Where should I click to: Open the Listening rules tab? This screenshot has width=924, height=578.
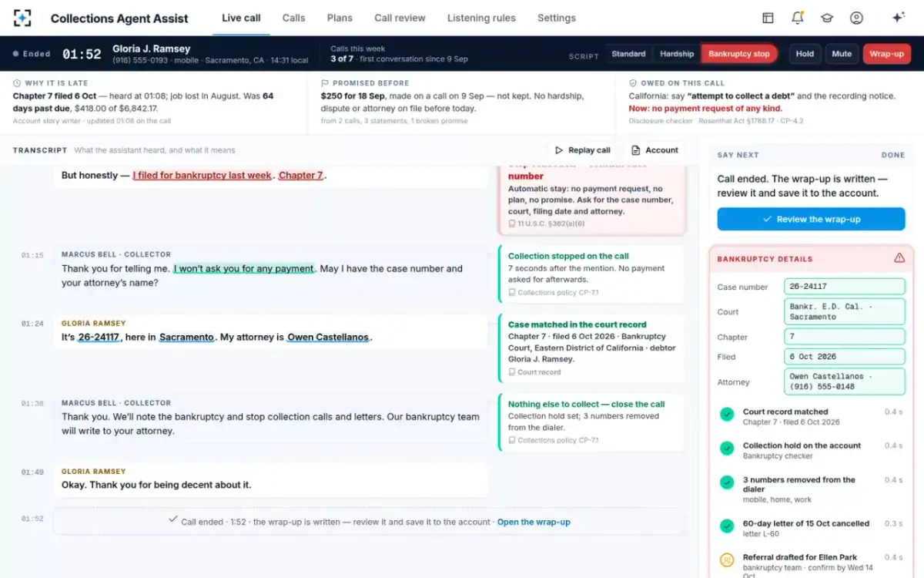click(x=481, y=18)
